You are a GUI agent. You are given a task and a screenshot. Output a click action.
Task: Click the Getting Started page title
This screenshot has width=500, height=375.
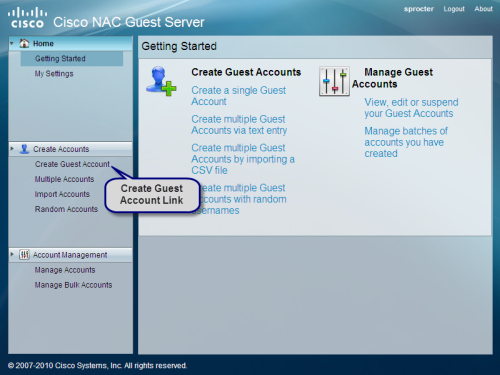pos(179,46)
